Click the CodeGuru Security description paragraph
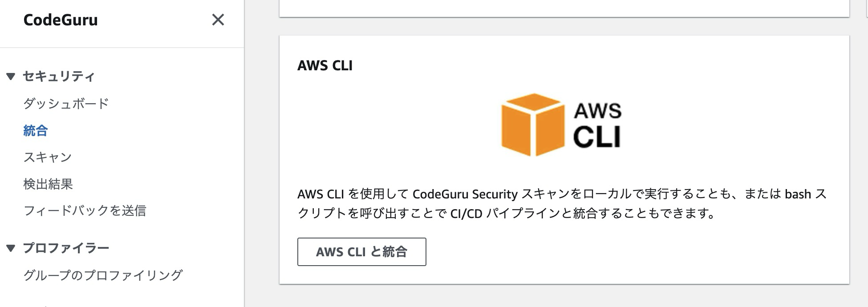The height and width of the screenshot is (307, 868). click(562, 204)
